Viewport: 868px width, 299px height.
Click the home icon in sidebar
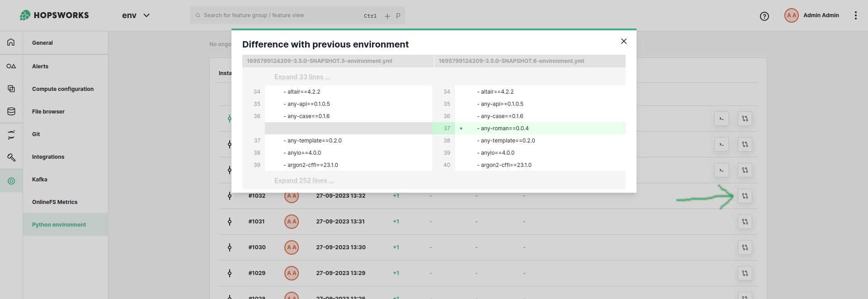pyautogui.click(x=11, y=43)
